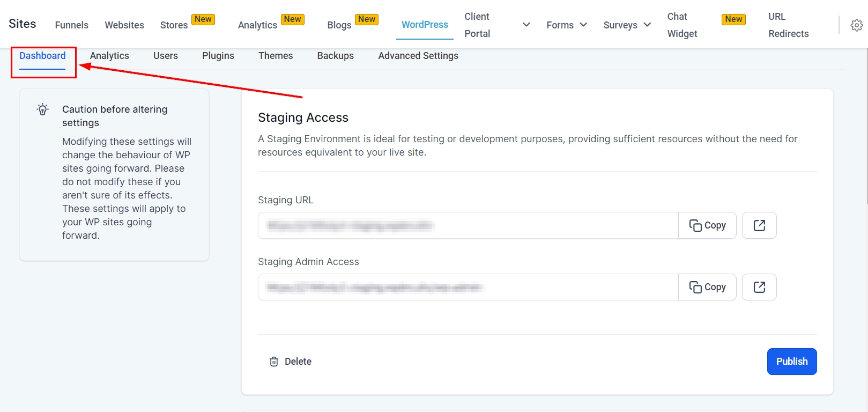Delete the staging site
Image resolution: width=868 pixels, height=412 pixels.
tap(290, 362)
